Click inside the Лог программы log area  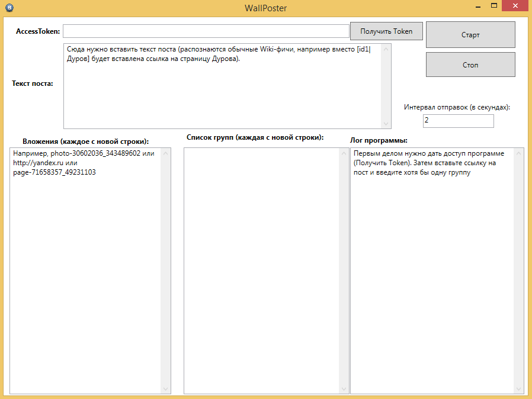coord(431,266)
